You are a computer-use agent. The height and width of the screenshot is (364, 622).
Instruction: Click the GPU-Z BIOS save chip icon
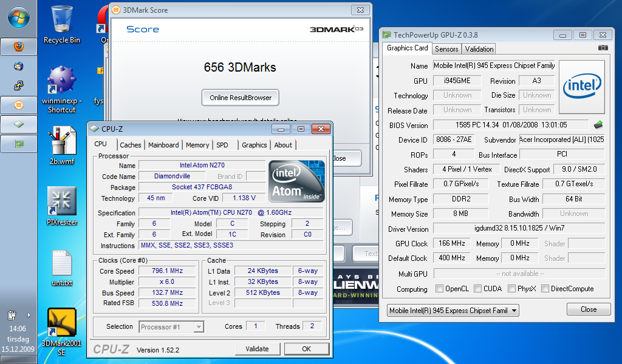pos(598,125)
